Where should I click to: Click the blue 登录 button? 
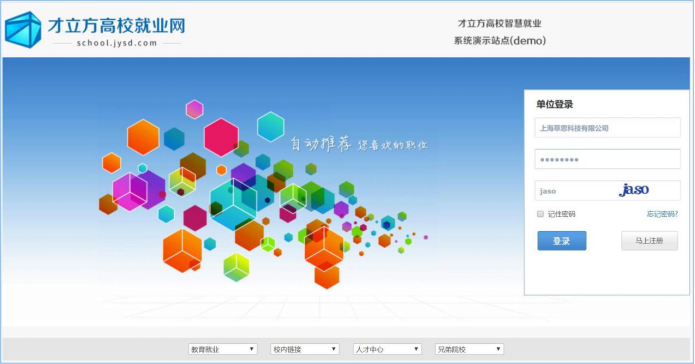pos(562,241)
